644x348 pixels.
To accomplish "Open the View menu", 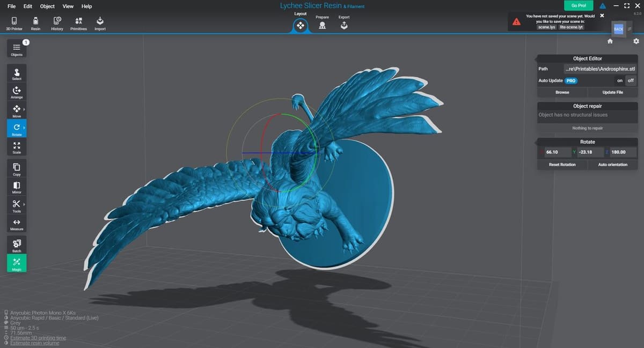I will pyautogui.click(x=68, y=6).
